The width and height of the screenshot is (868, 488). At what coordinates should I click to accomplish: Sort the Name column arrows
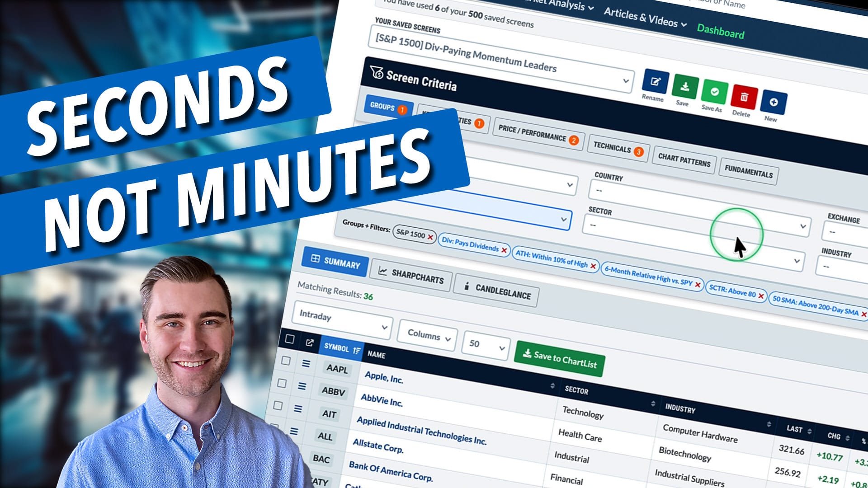click(552, 386)
